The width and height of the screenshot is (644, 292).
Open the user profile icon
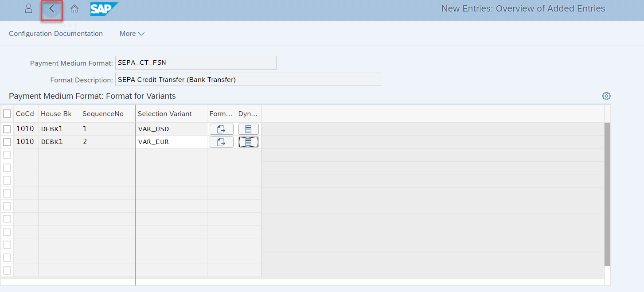coord(28,8)
